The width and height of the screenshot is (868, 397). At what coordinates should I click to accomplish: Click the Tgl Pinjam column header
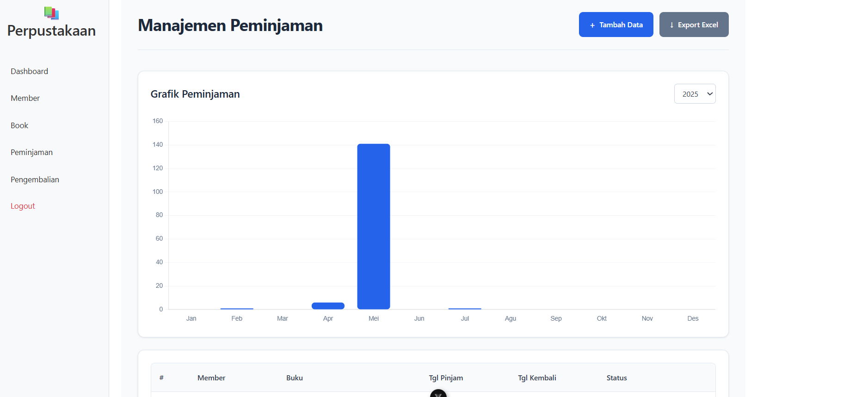pyautogui.click(x=446, y=378)
